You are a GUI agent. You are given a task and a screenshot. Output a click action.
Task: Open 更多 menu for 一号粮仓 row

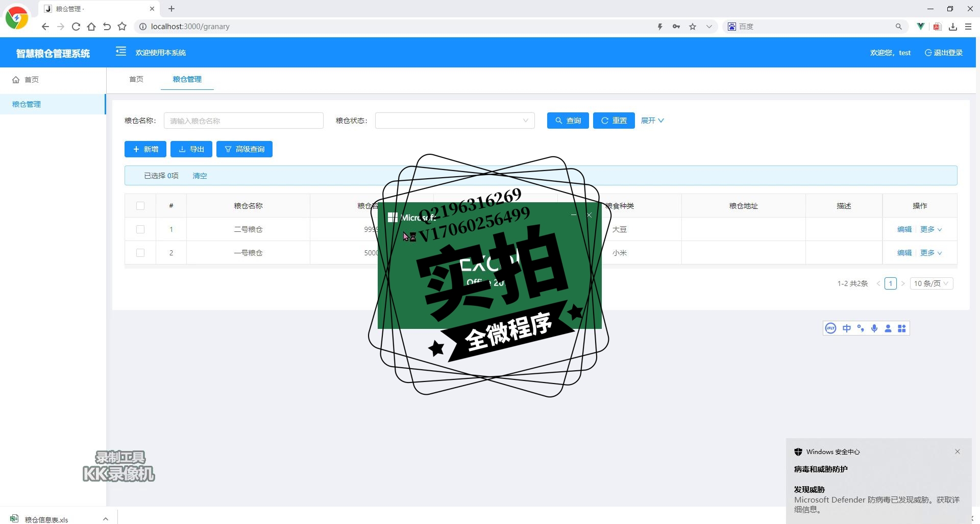click(931, 253)
